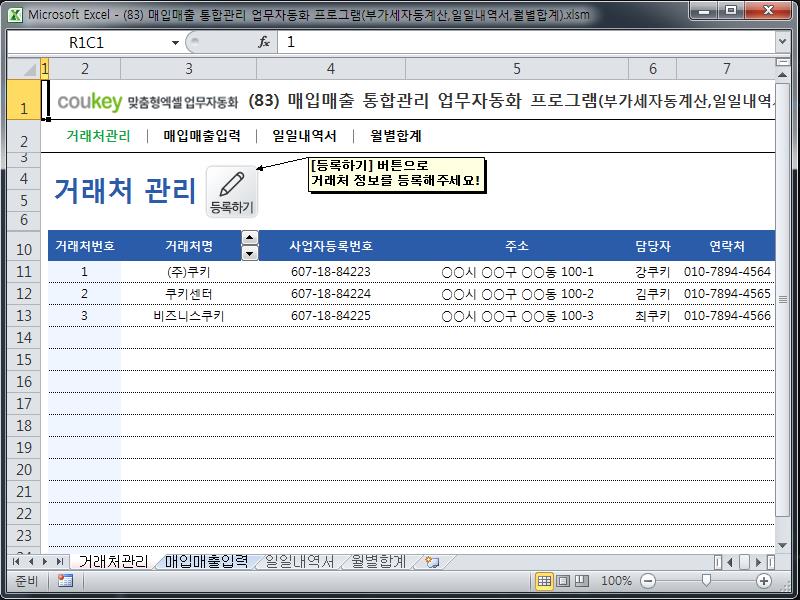The width and height of the screenshot is (800, 600).
Task: Select the 월별합계 sheet tab
Action: [379, 562]
